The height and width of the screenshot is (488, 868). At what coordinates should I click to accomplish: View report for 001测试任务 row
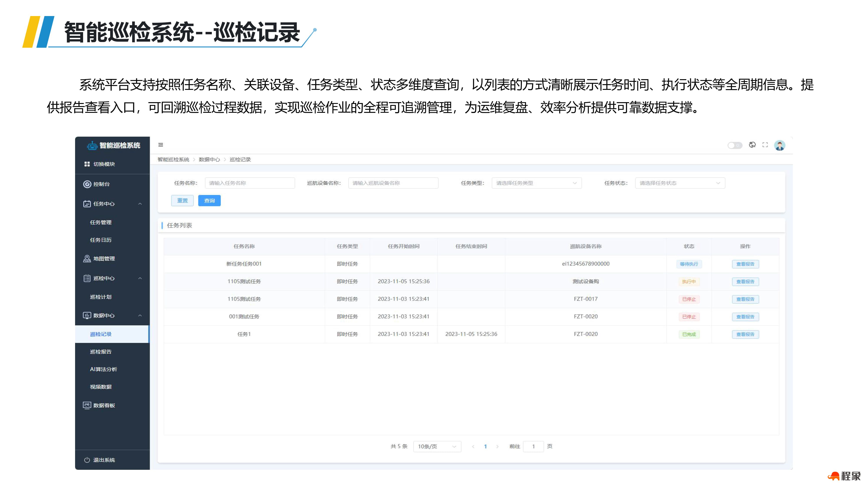point(745,317)
